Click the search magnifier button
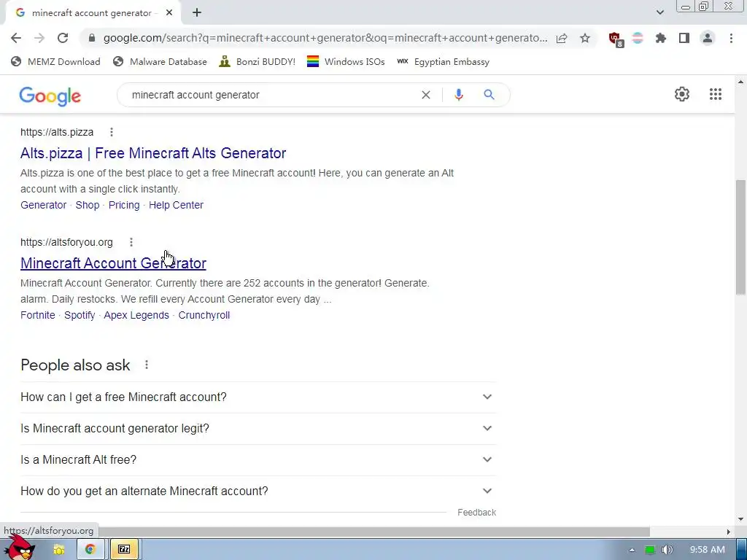Image resolution: width=747 pixels, height=560 pixels. (489, 94)
